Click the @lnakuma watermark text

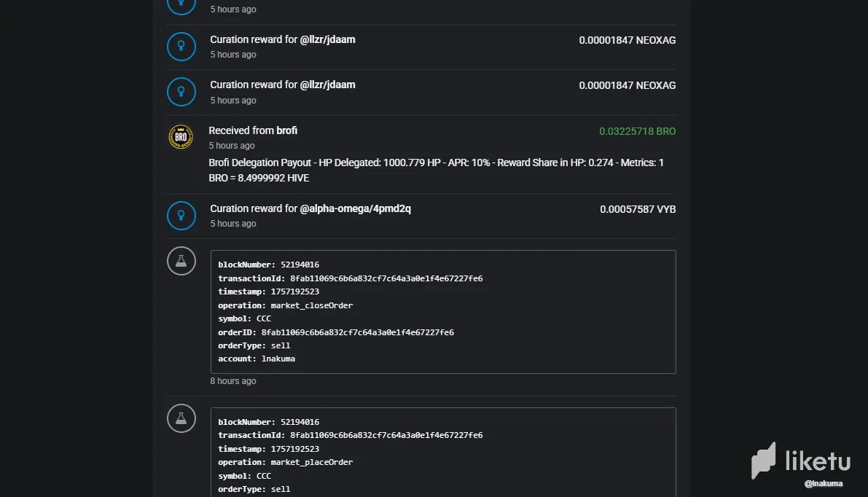(x=824, y=483)
